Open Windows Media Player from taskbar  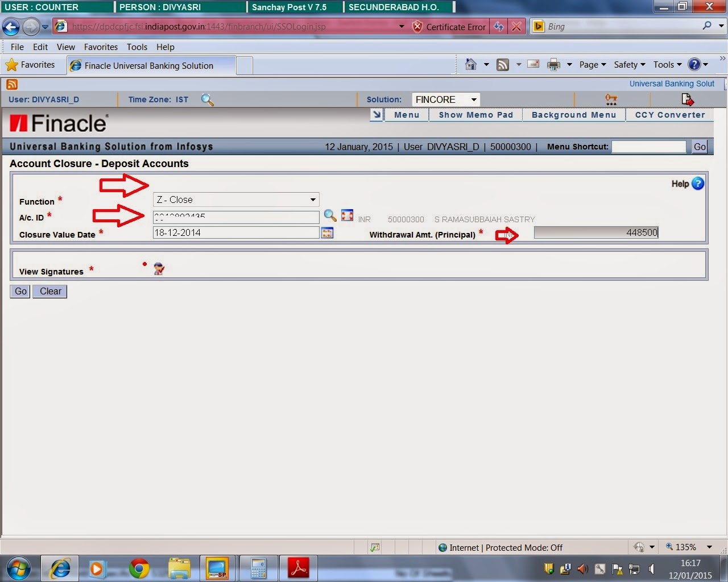97,568
